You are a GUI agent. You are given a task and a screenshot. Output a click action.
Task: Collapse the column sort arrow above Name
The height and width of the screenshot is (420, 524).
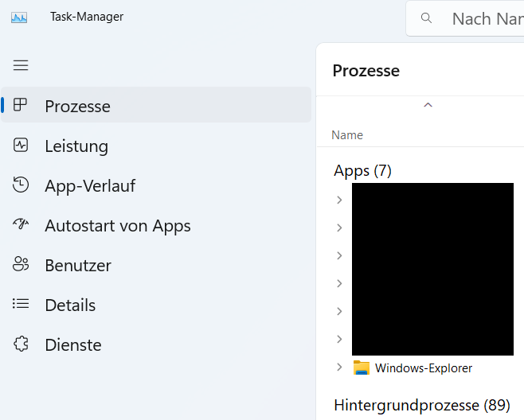coord(428,105)
